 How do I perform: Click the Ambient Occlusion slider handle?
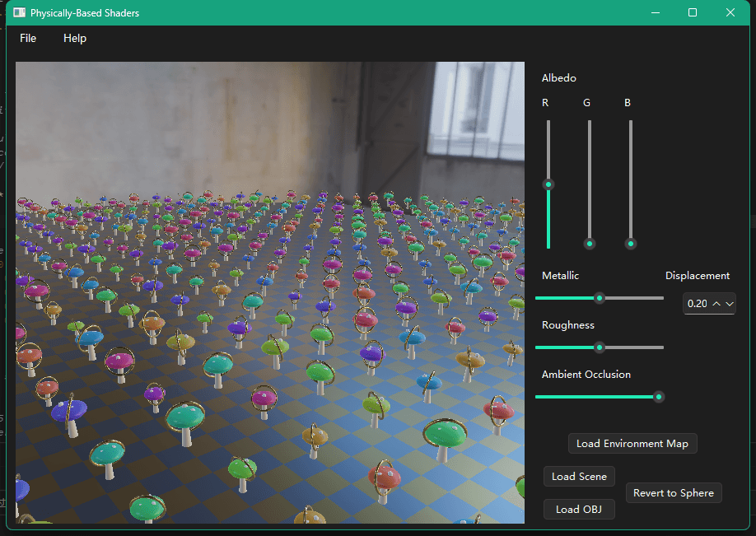[659, 397]
